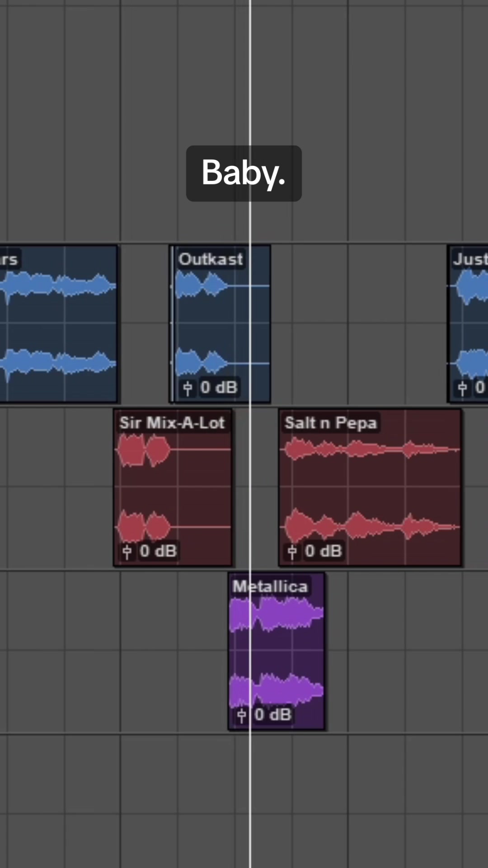Click the volume fader icon on Outkast clip
Screen dimensions: 488x868
[188, 388]
